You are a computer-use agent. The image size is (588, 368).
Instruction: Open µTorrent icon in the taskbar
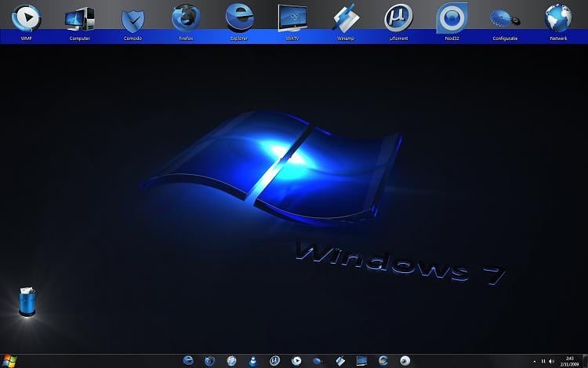tap(274, 361)
